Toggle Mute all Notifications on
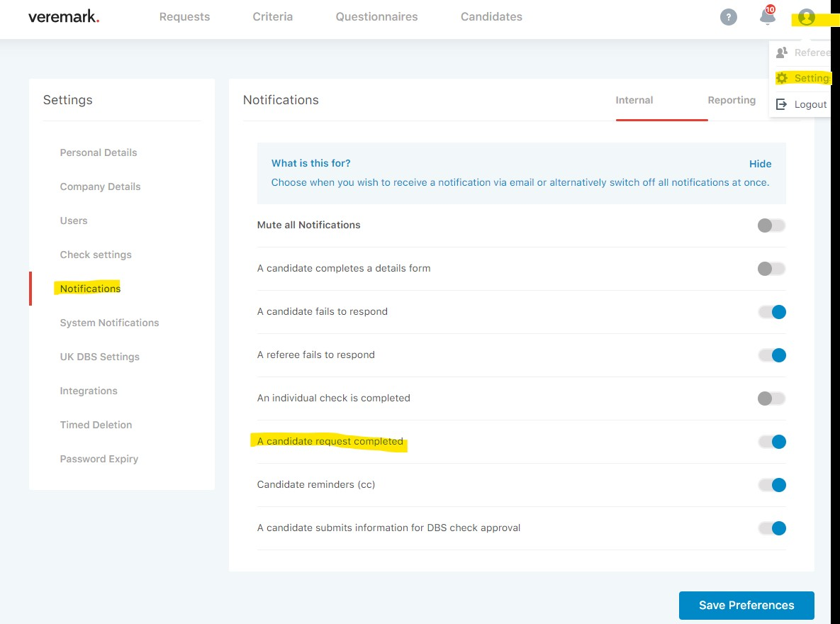Image resolution: width=840 pixels, height=624 pixels. click(x=771, y=225)
